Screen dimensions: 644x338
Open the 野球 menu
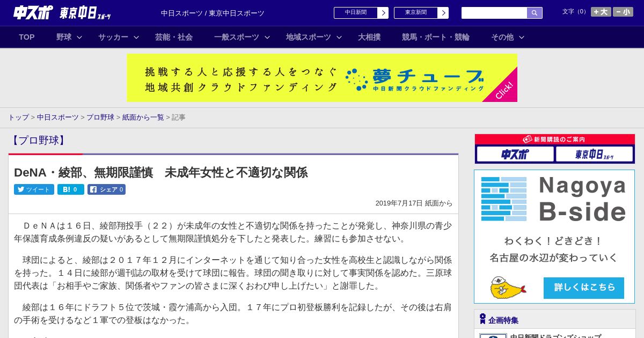64,37
